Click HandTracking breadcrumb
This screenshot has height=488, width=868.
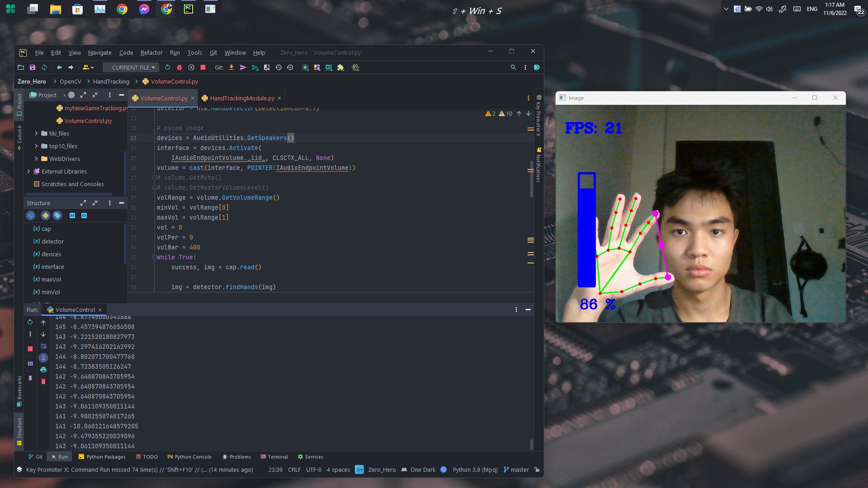pos(111,81)
